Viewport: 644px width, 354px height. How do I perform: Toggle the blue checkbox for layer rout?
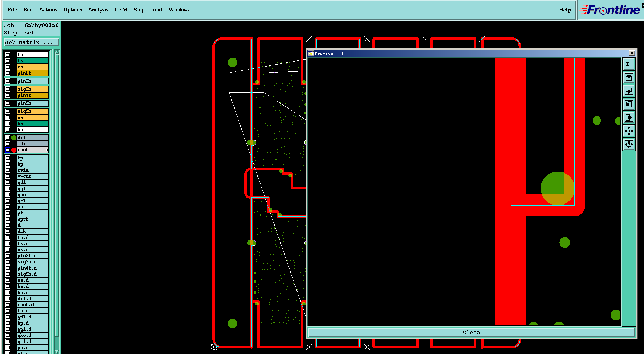[x=8, y=150]
